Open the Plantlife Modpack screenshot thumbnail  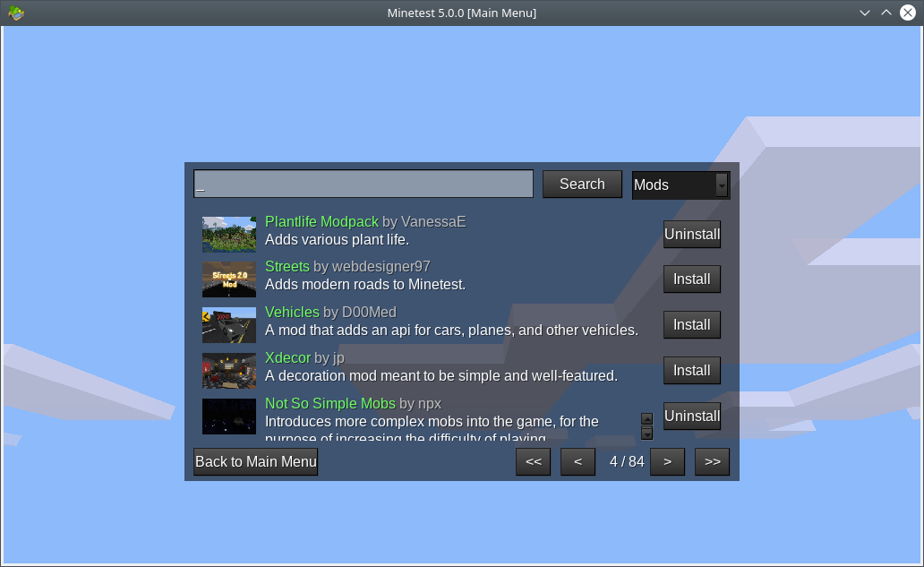[x=229, y=234]
